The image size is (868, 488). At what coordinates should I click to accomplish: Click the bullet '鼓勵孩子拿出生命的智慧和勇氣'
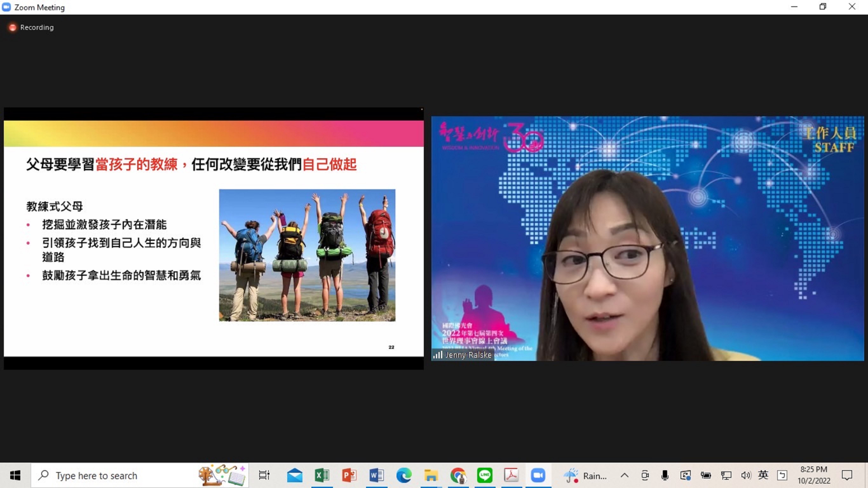coord(122,275)
